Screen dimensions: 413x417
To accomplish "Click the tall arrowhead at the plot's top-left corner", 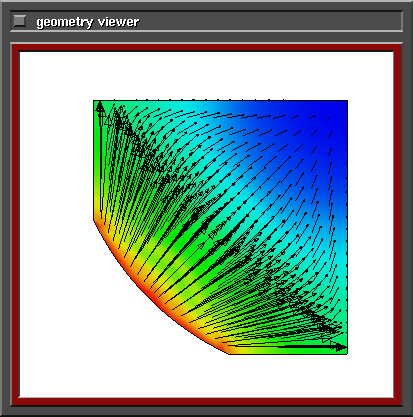I will point(100,109).
